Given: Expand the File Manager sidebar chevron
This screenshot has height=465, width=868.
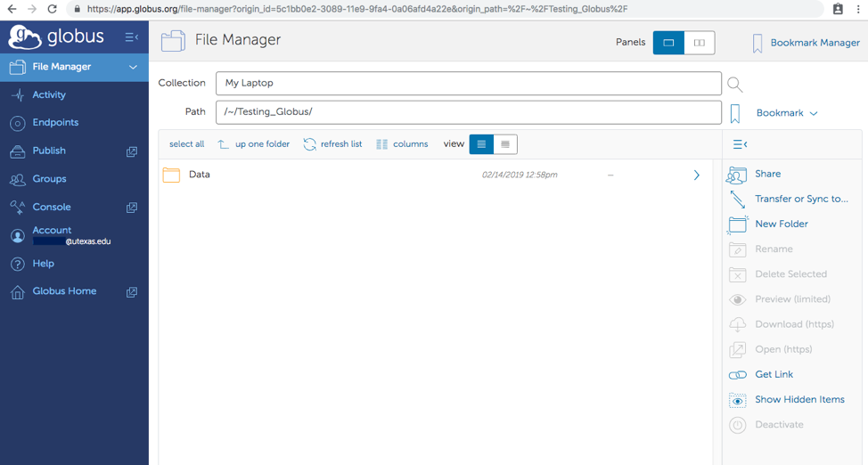Looking at the screenshot, I should tap(133, 67).
